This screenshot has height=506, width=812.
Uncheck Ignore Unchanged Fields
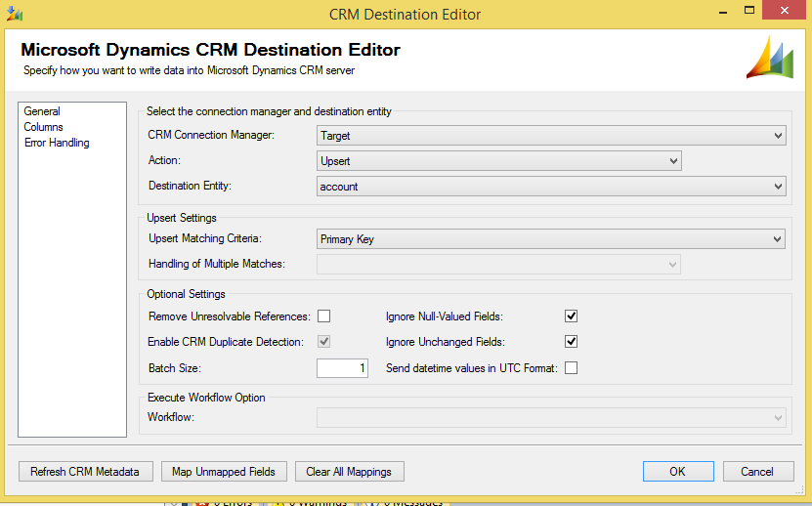click(571, 341)
